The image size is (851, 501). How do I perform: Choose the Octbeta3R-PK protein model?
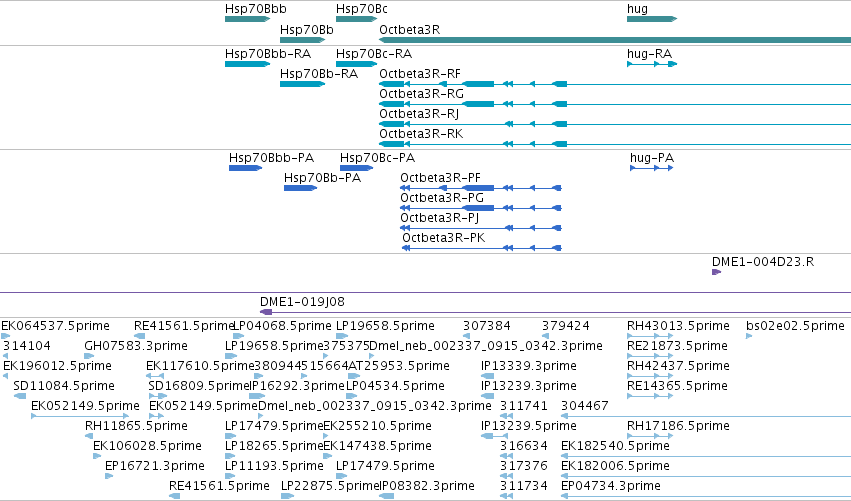click(482, 249)
